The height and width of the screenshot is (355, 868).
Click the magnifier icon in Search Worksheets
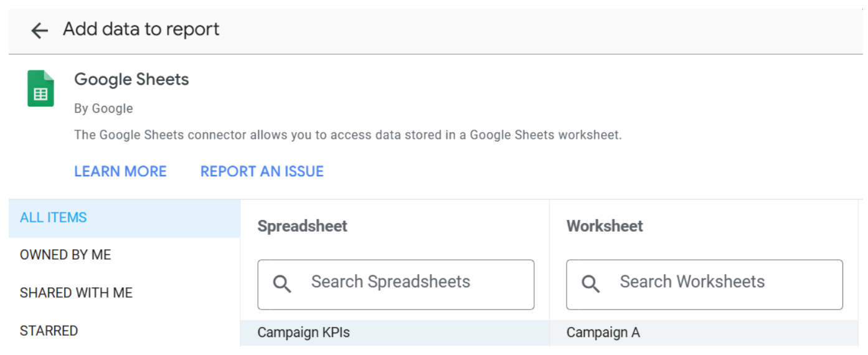pos(590,284)
